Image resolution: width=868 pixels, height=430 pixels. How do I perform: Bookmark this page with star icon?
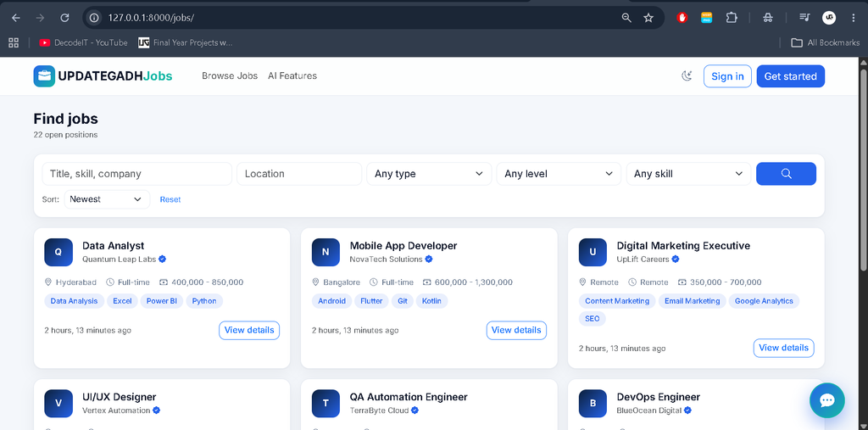[x=648, y=18]
